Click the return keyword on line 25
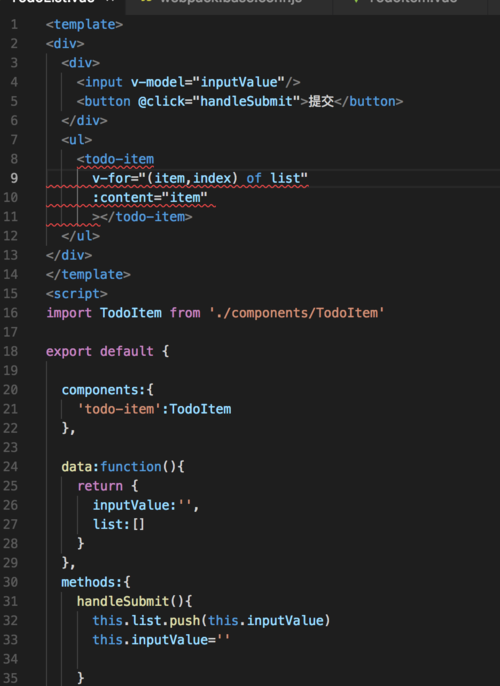The image size is (500, 686). [x=100, y=486]
